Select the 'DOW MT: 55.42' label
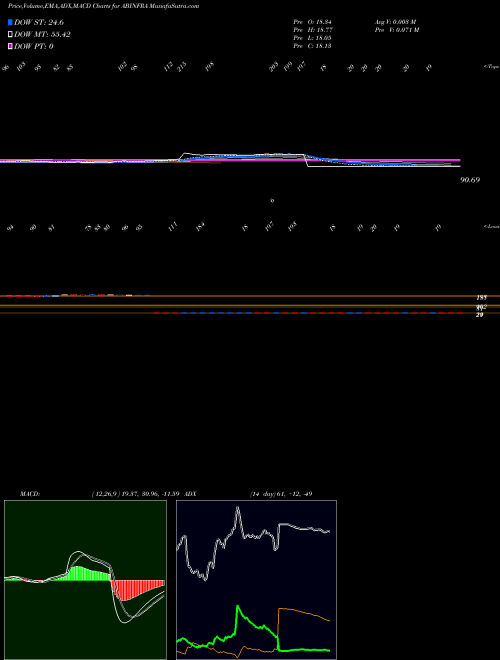Viewport: 500px width, 660px height. (x=42, y=35)
